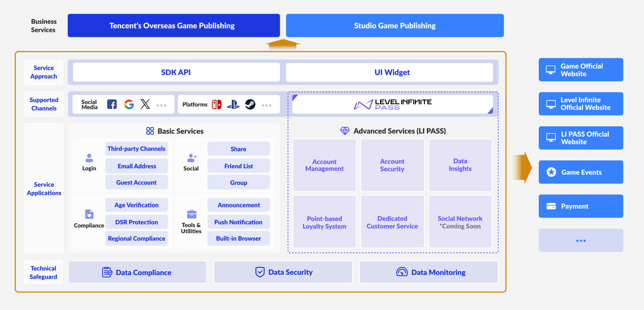This screenshot has height=310, width=644.
Task: Click the Data Compliance label
Action: [x=143, y=273]
